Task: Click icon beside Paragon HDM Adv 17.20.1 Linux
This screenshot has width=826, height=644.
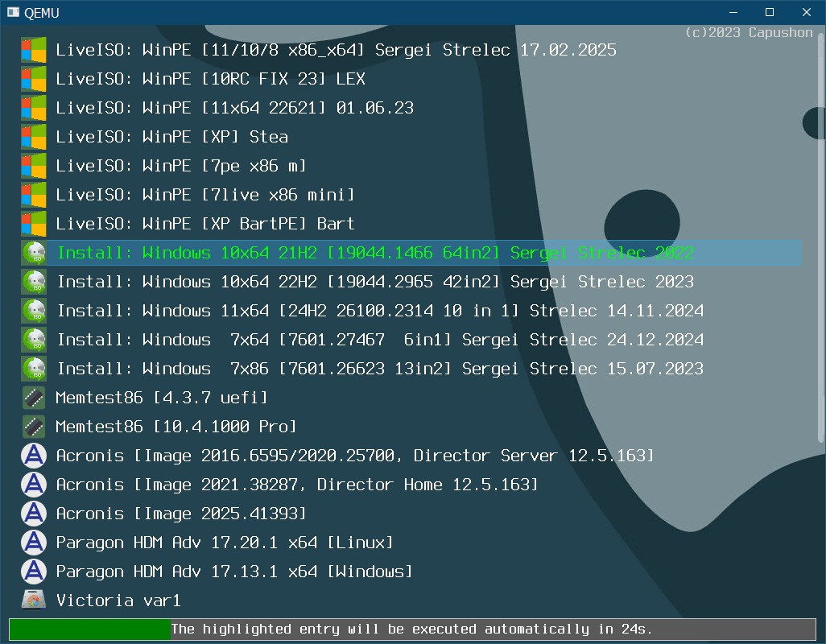Action: point(34,543)
